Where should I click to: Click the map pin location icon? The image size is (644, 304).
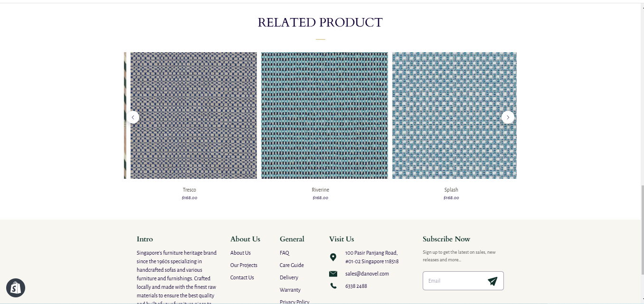tap(333, 257)
